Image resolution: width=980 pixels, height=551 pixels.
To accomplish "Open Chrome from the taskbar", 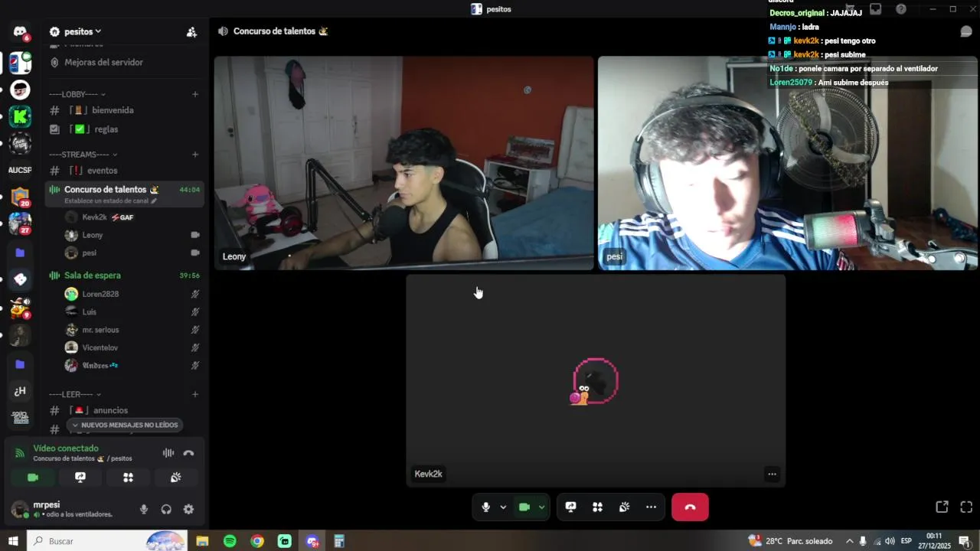I will click(x=257, y=541).
